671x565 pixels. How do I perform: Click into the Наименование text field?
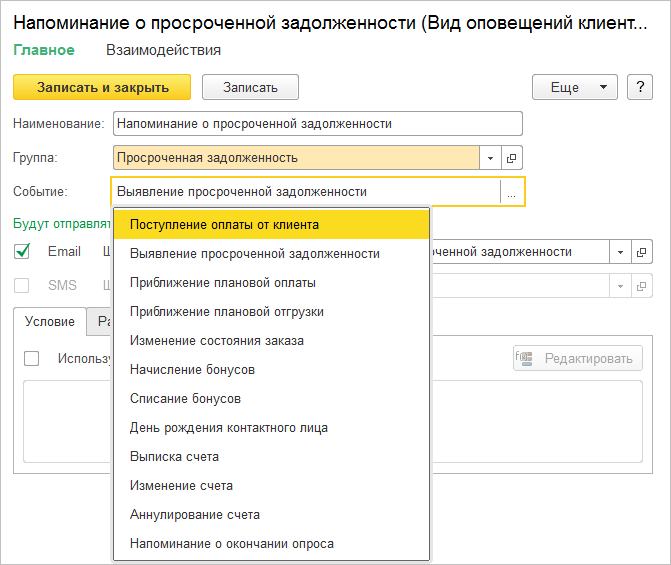(318, 123)
